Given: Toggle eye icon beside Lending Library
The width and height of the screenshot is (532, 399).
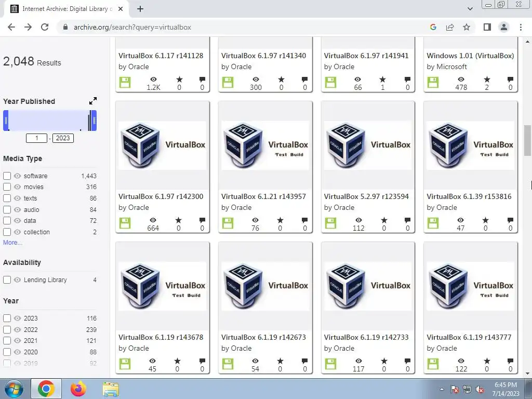Looking at the screenshot, I should 17,280.
